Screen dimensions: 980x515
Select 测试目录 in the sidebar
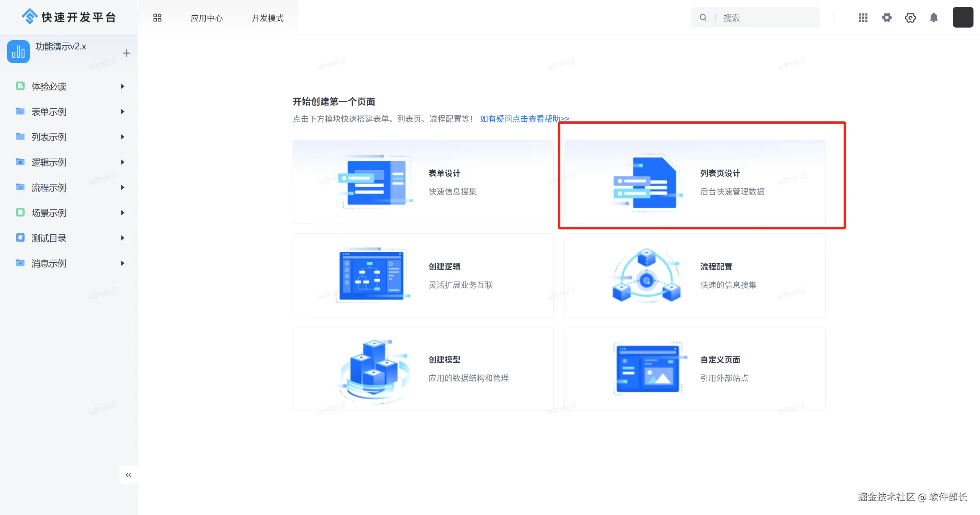click(x=49, y=238)
